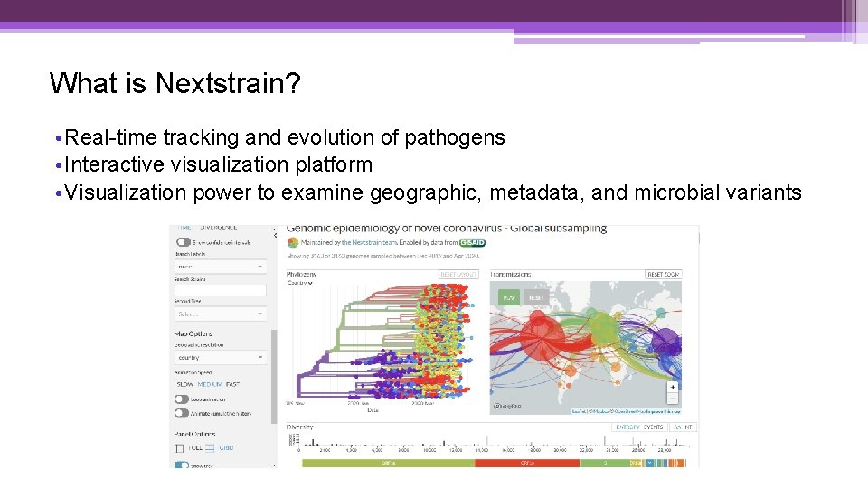The height and width of the screenshot is (488, 868).
Task: Zoom out with the map minus button
Action: [672, 399]
